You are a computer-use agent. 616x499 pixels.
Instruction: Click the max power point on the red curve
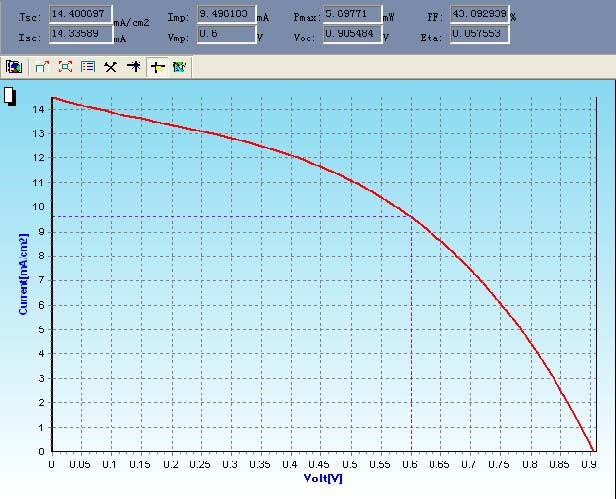point(411,216)
